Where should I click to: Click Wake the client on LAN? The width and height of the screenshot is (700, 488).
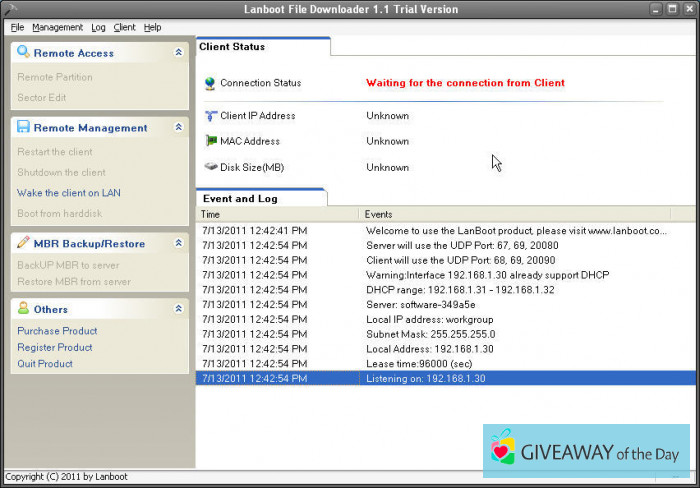coord(69,193)
